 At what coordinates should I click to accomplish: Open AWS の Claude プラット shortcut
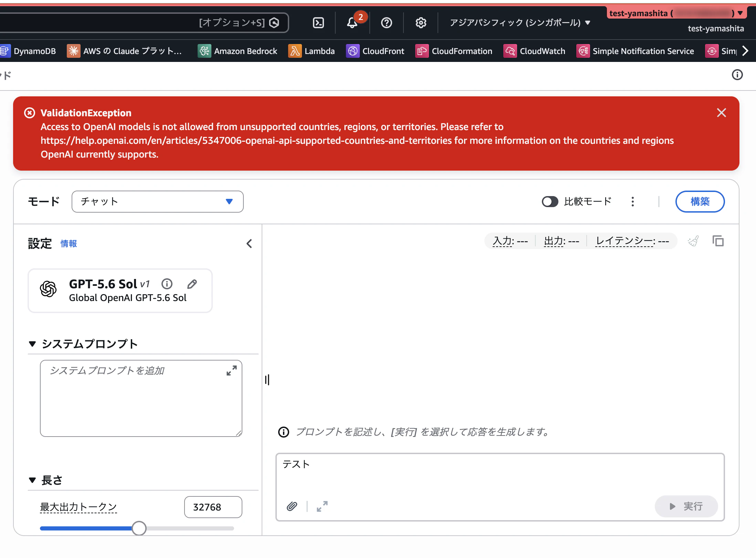coord(124,51)
